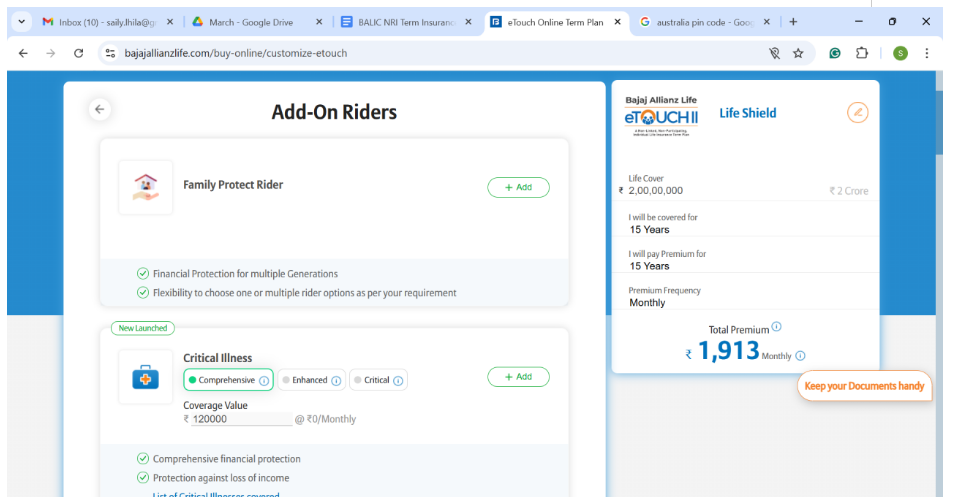Show info for Critical option
The width and height of the screenshot is (958, 497).
coord(398,381)
